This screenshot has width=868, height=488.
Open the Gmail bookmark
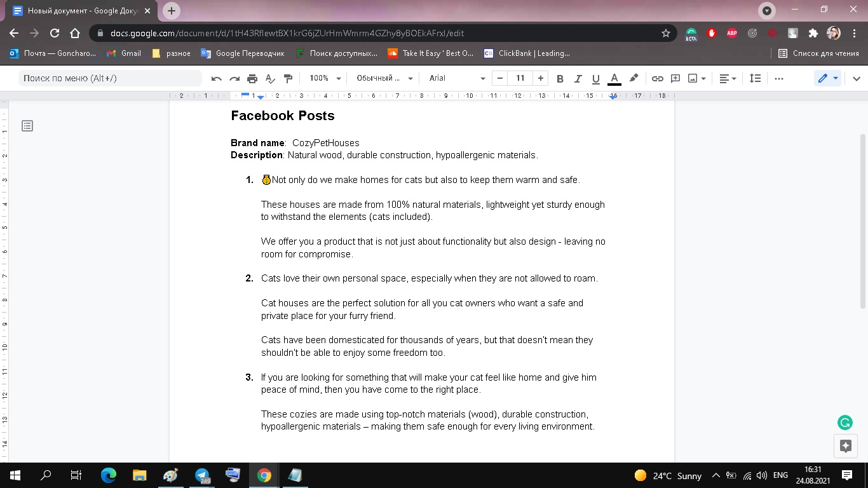124,53
